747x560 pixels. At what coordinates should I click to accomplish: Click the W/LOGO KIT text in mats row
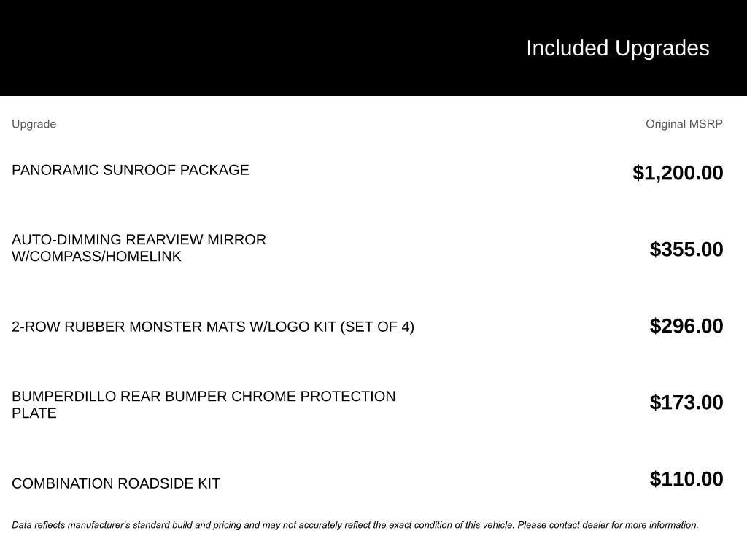[x=293, y=327]
